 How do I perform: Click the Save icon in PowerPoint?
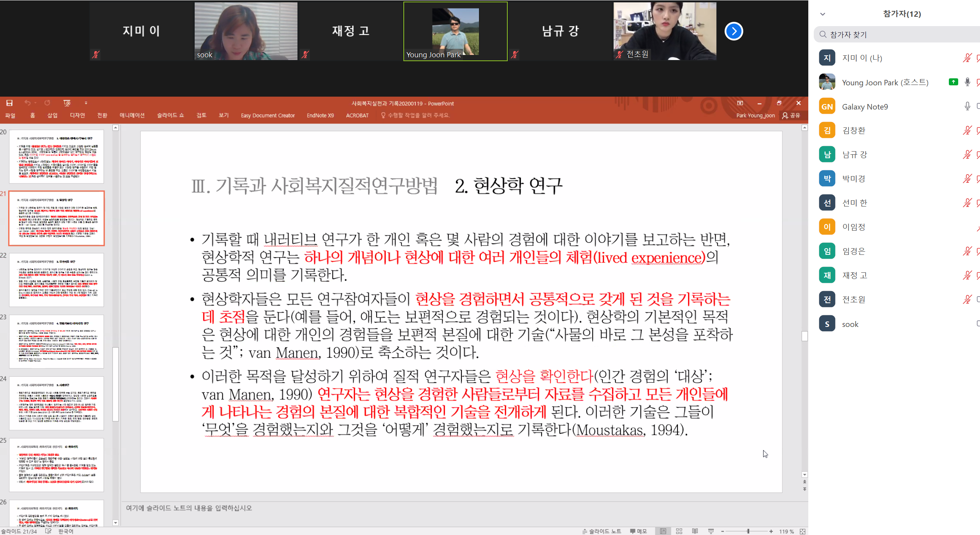(x=9, y=103)
